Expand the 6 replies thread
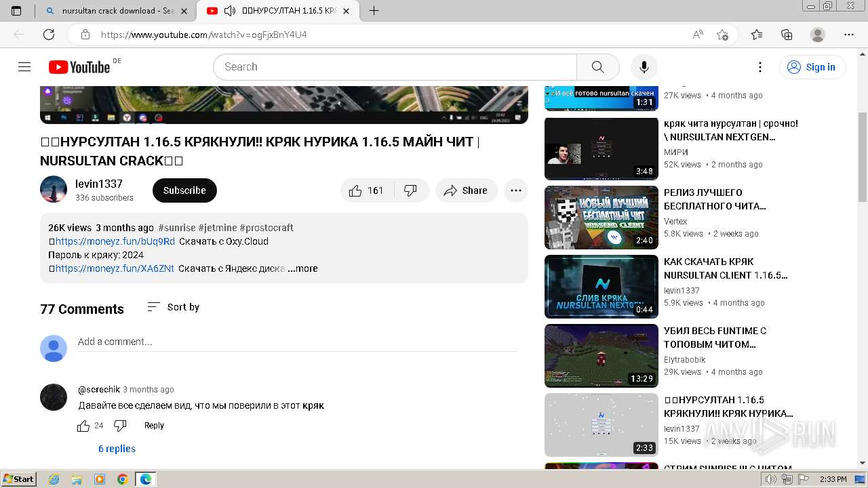 (117, 449)
